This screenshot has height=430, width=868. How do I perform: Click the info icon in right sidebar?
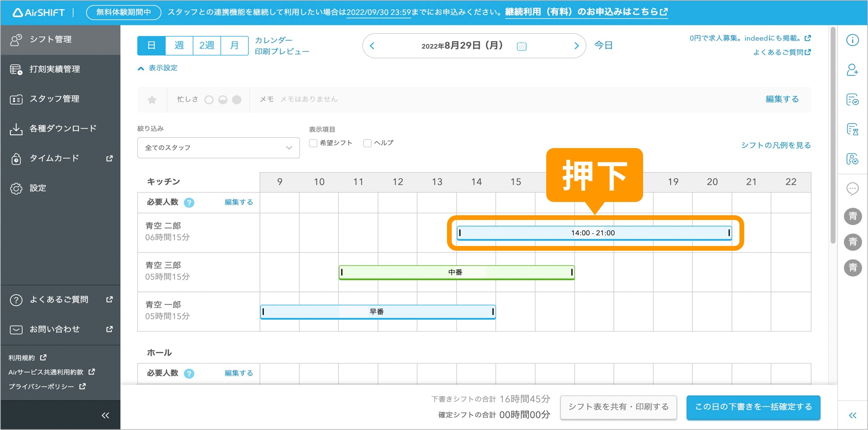tap(852, 40)
